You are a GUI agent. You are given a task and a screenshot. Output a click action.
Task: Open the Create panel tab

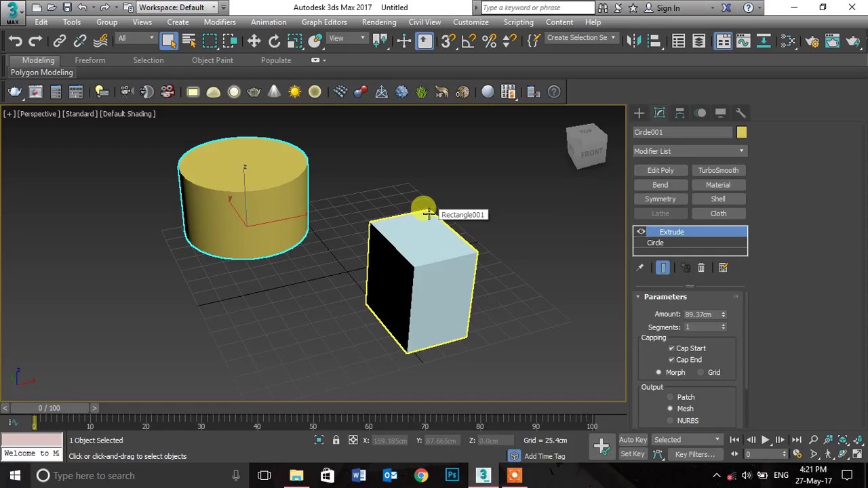639,113
